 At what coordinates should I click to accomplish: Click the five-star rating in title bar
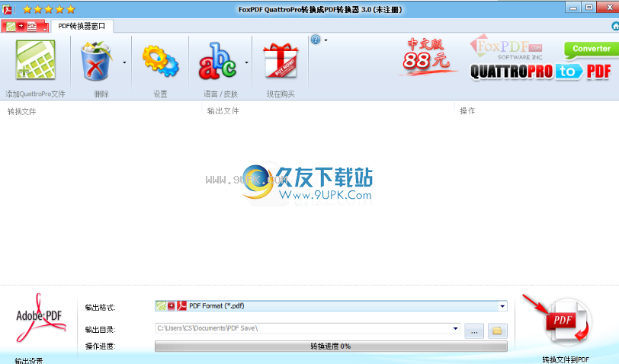[x=49, y=9]
